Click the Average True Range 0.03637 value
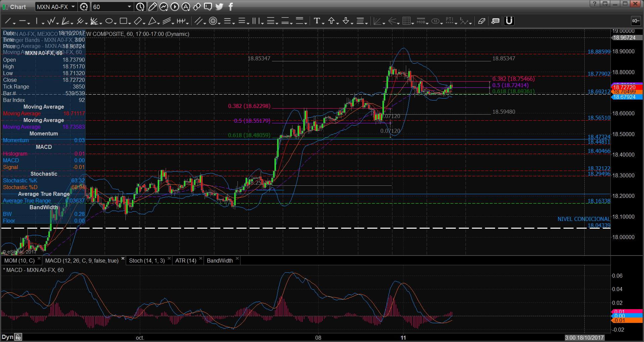Viewport: 644px width, 342px height. (75, 201)
